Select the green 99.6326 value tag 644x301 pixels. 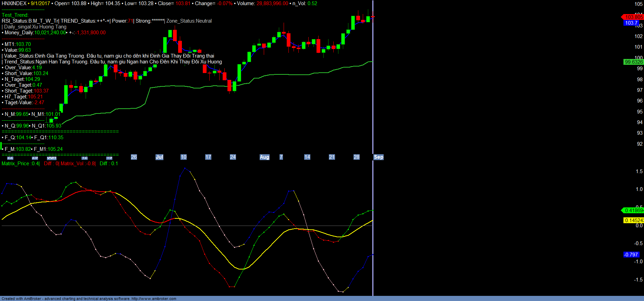click(633, 62)
